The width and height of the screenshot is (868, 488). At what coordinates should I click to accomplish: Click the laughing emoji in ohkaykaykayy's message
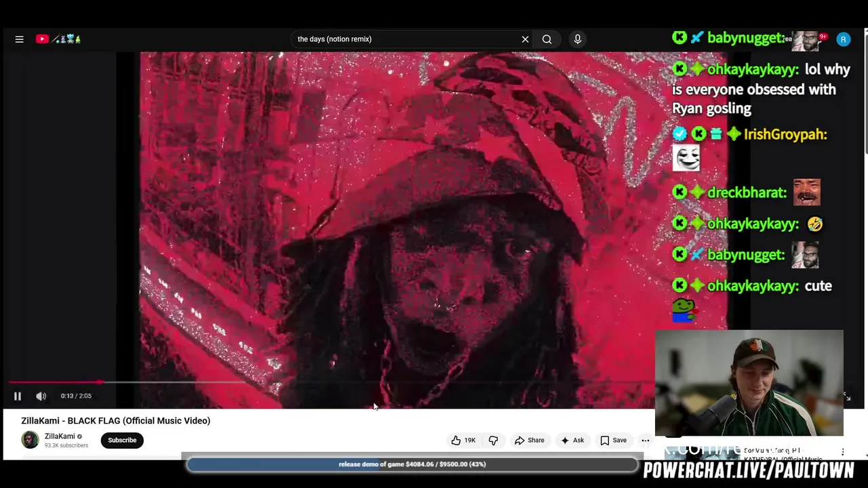click(814, 224)
